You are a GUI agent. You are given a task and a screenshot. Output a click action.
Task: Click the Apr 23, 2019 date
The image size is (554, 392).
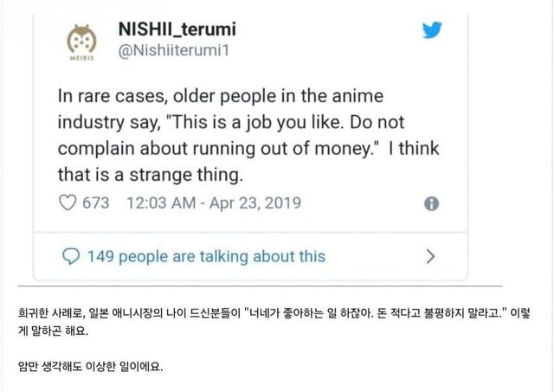(257, 204)
